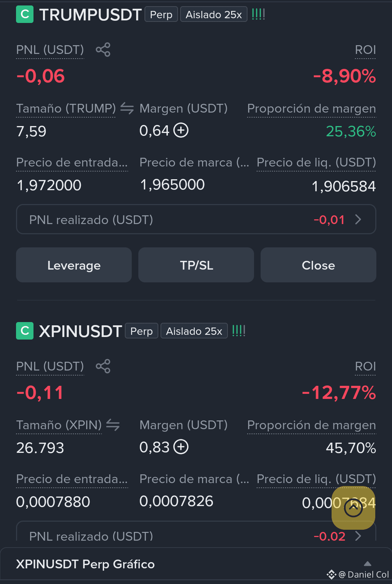Tap the green signal bars next to XPINUSDT

239,331
